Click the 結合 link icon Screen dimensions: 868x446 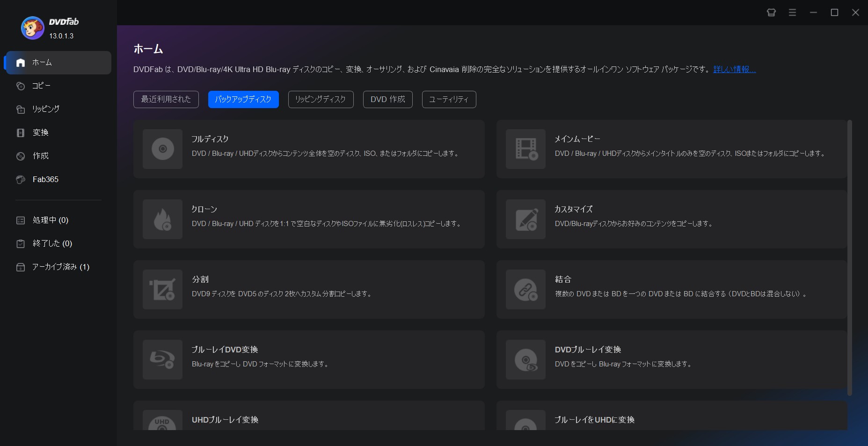click(x=525, y=289)
